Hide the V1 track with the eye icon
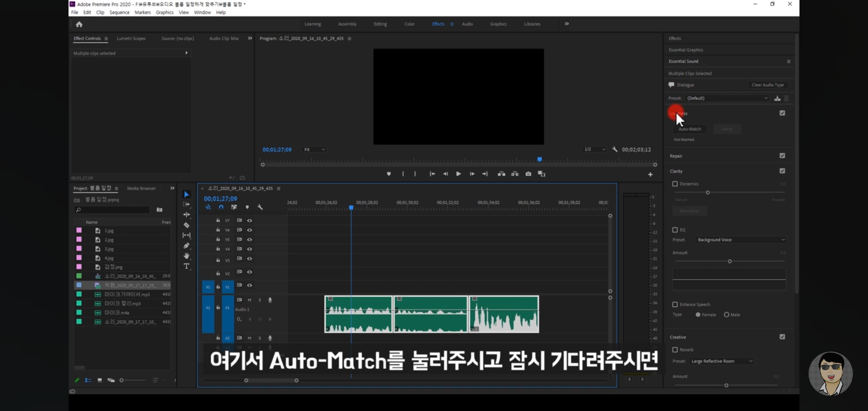The width and height of the screenshot is (868, 411). 249,285
